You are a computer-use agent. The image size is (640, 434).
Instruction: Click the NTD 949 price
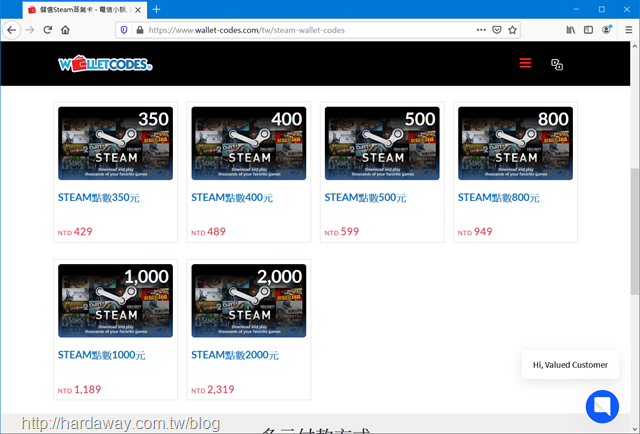coord(475,232)
